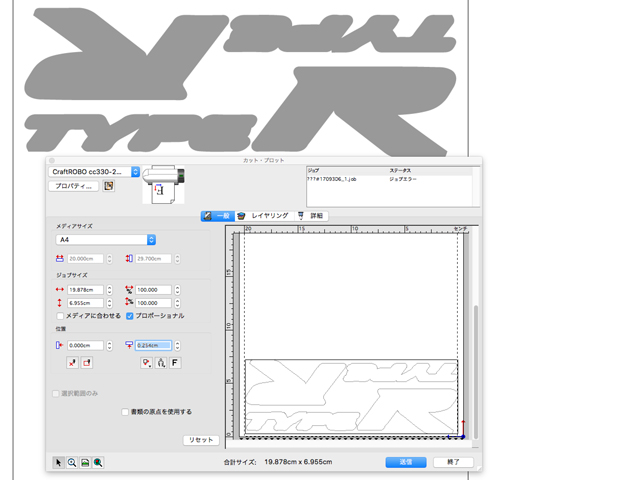The width and height of the screenshot is (640, 480).
Task: Click the stepper next to the 0.000cm field
Action: [109, 346]
